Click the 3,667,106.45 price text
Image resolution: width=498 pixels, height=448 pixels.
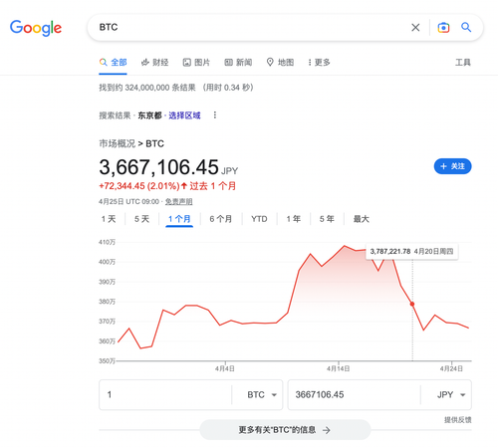pos(159,167)
